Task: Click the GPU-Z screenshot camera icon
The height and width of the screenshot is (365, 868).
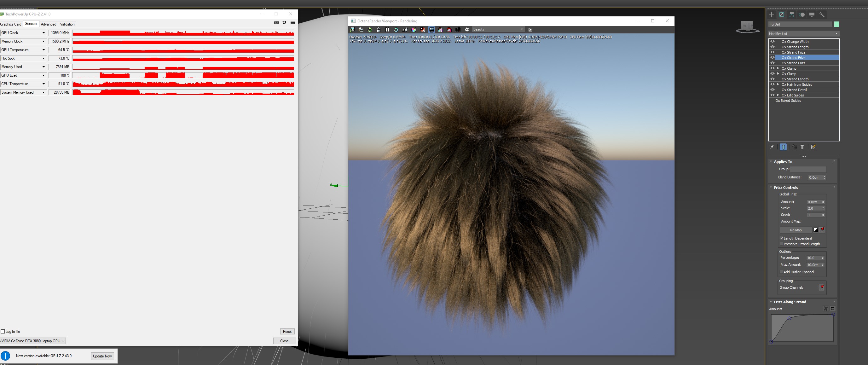Action: tap(276, 23)
